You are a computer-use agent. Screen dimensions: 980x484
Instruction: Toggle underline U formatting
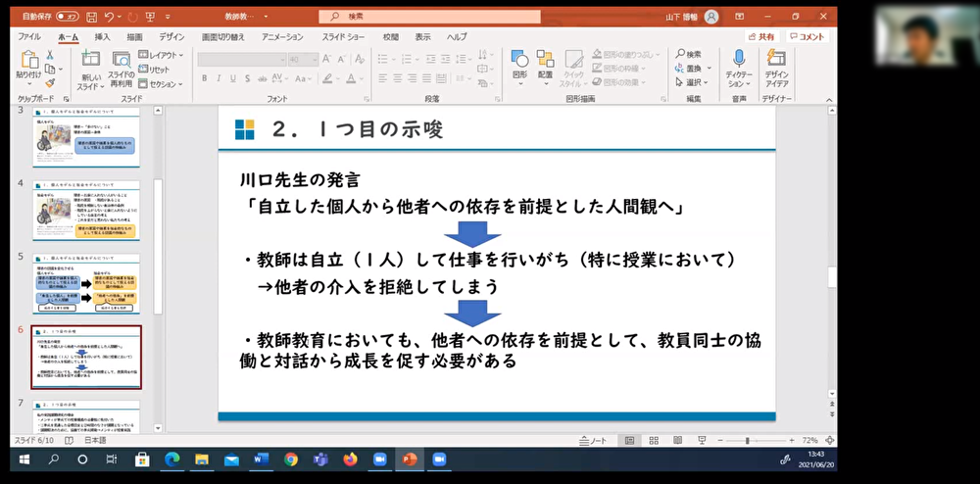click(232, 78)
